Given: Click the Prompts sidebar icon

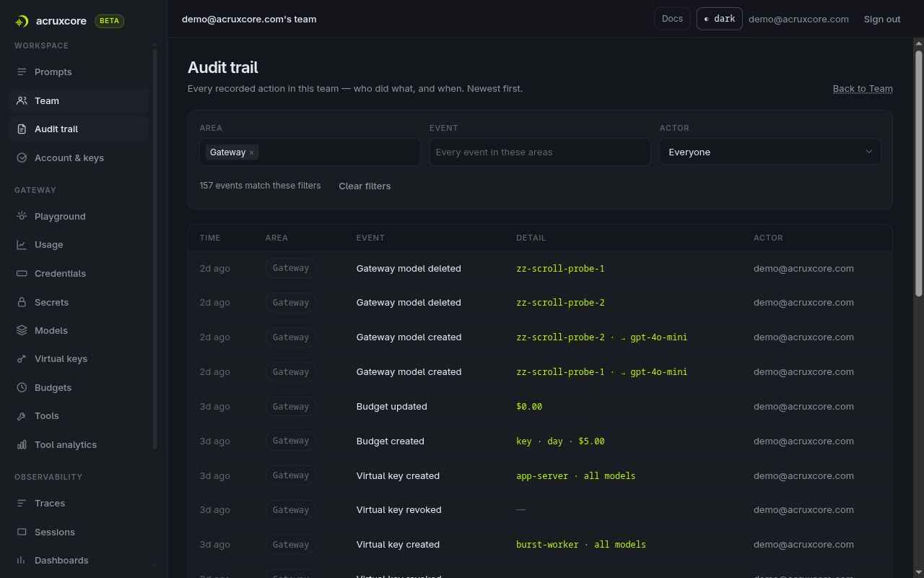Looking at the screenshot, I should (22, 72).
